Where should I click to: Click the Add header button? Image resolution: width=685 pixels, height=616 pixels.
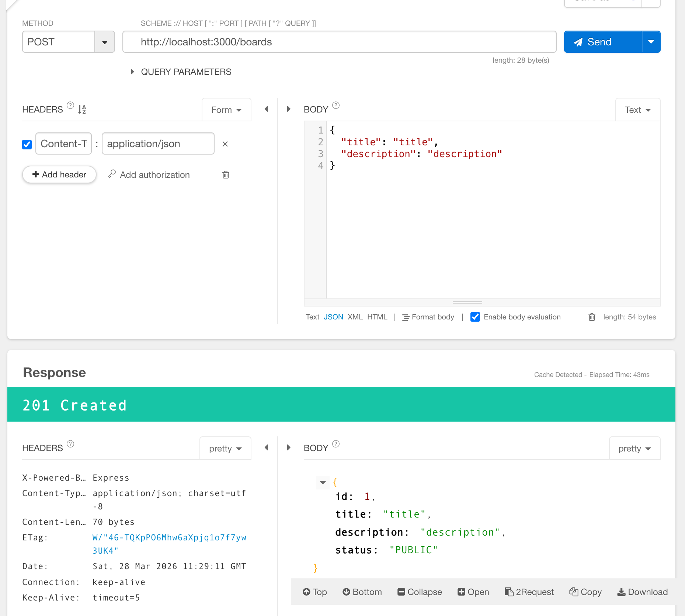[59, 174]
